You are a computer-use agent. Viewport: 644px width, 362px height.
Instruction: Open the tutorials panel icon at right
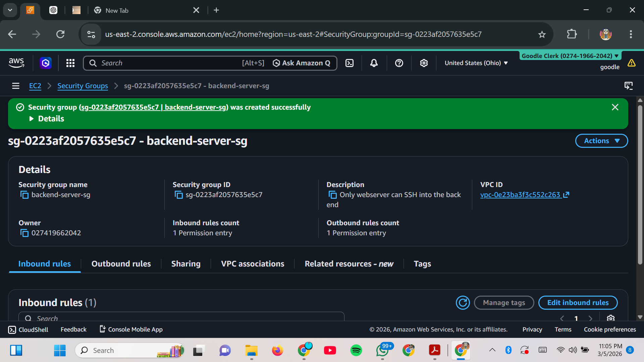(628, 86)
